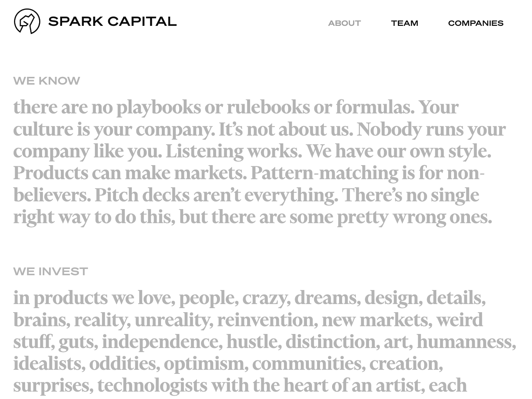Click the SPARK CAPITAL wordmark
Image resolution: width=532 pixels, height=399 pixels.
pyautogui.click(x=112, y=22)
